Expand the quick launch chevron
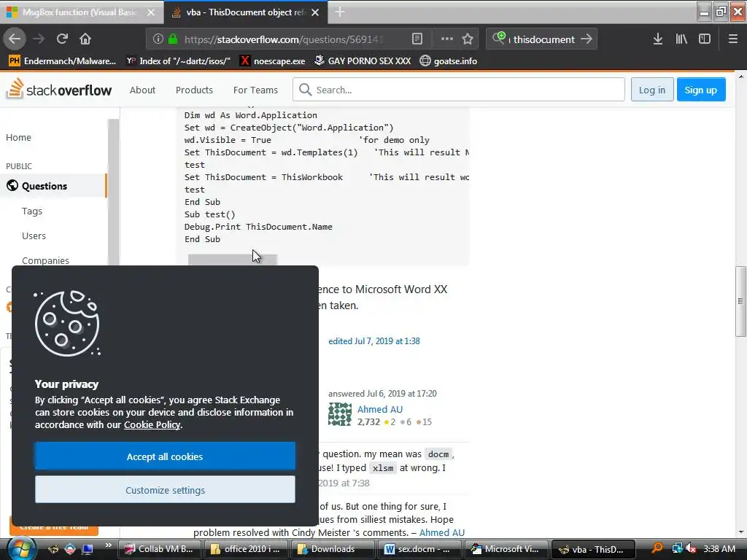The height and width of the screenshot is (560, 747). 108,545
